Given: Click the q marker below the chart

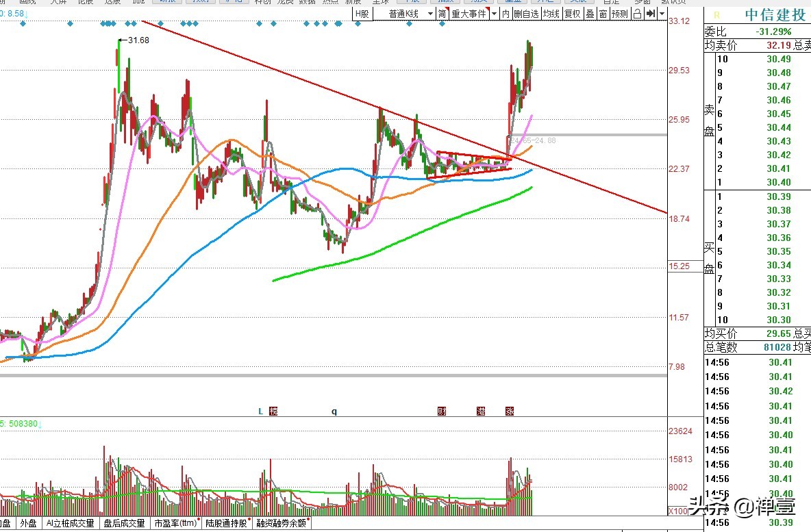Looking at the screenshot, I should point(334,411).
